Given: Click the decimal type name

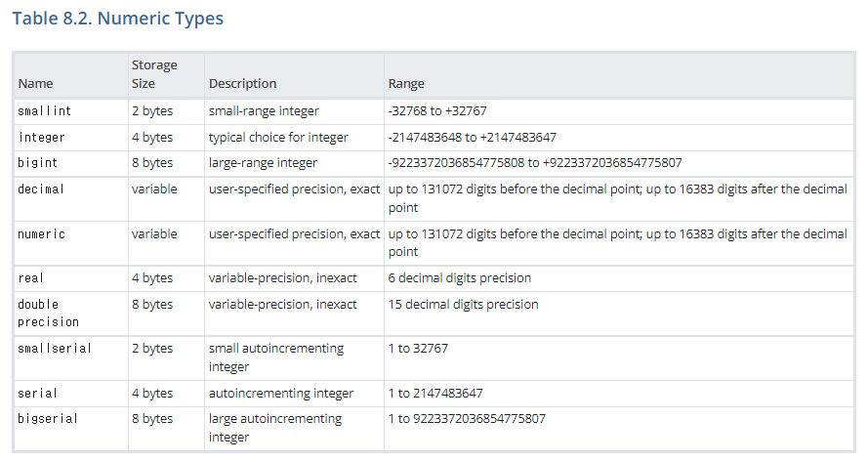Looking at the screenshot, I should coord(41,189).
